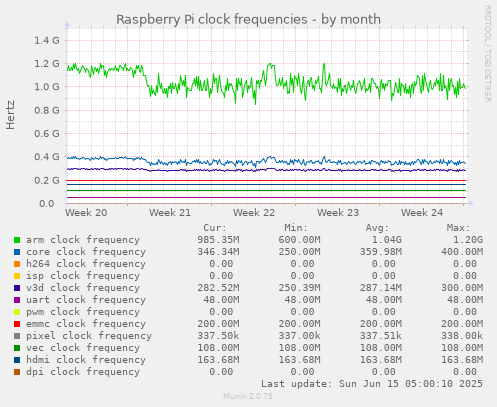
Task: Click the 'Week 24' x-axis label
Action: click(422, 213)
